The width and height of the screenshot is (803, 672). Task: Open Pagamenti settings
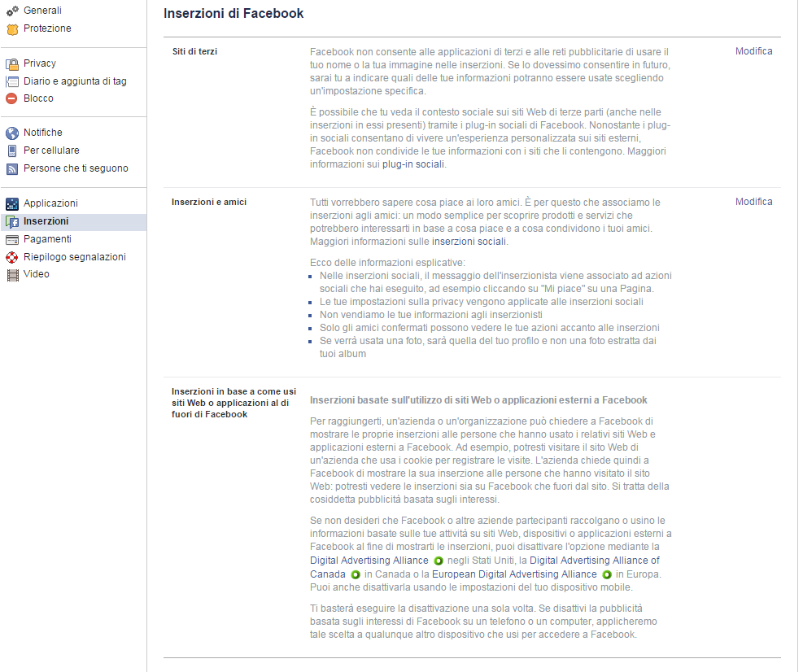(x=47, y=238)
